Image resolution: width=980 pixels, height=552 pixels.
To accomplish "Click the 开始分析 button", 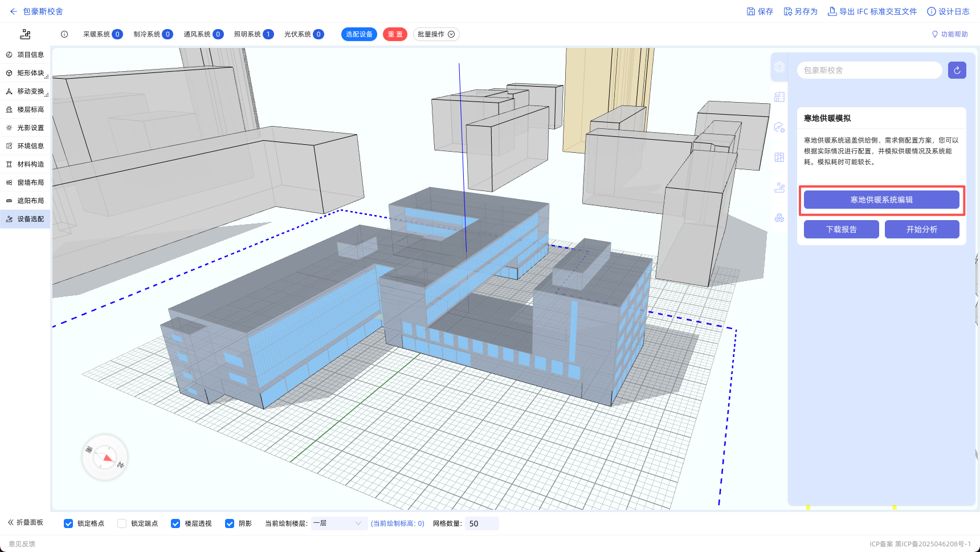I will (921, 229).
